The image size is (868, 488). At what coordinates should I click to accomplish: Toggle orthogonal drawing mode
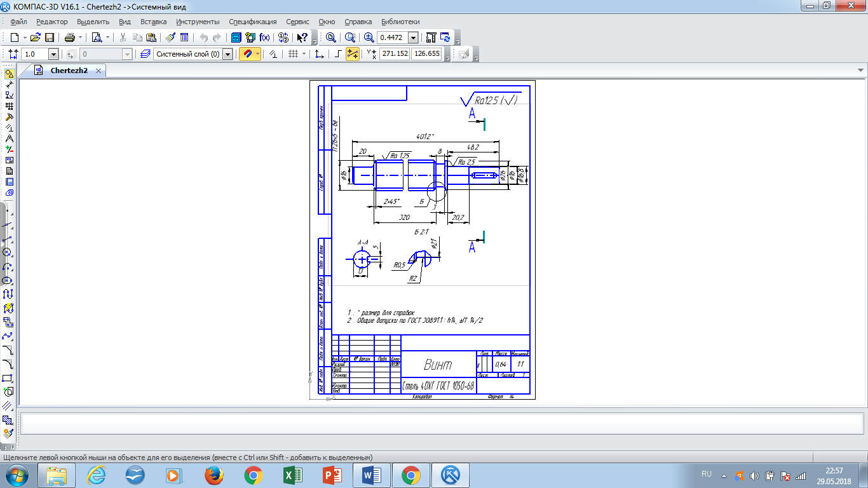coord(338,55)
